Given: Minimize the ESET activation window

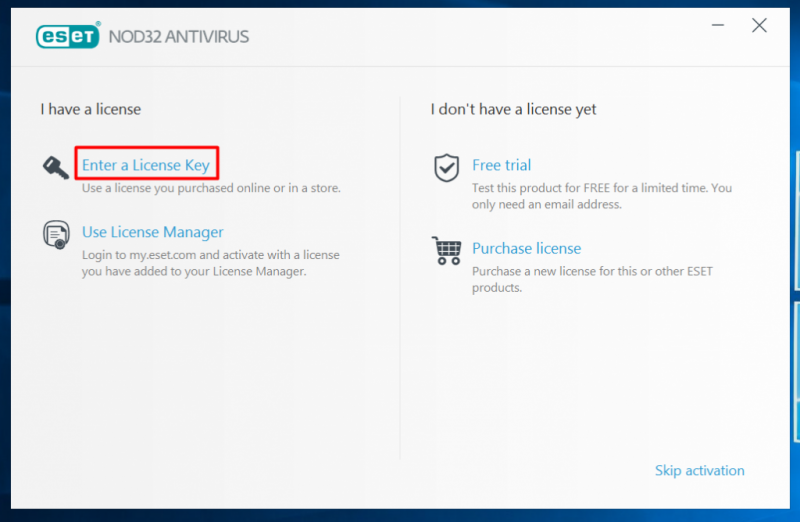Looking at the screenshot, I should (718, 26).
